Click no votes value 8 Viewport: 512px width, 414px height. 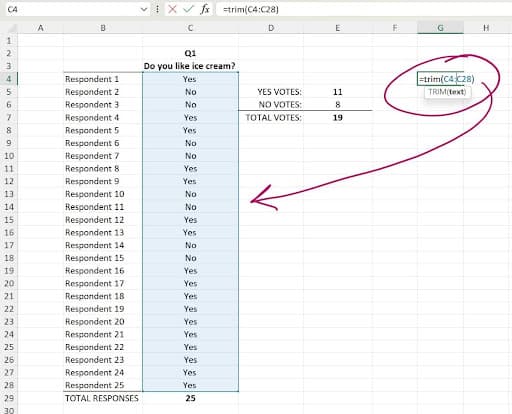[x=338, y=104]
